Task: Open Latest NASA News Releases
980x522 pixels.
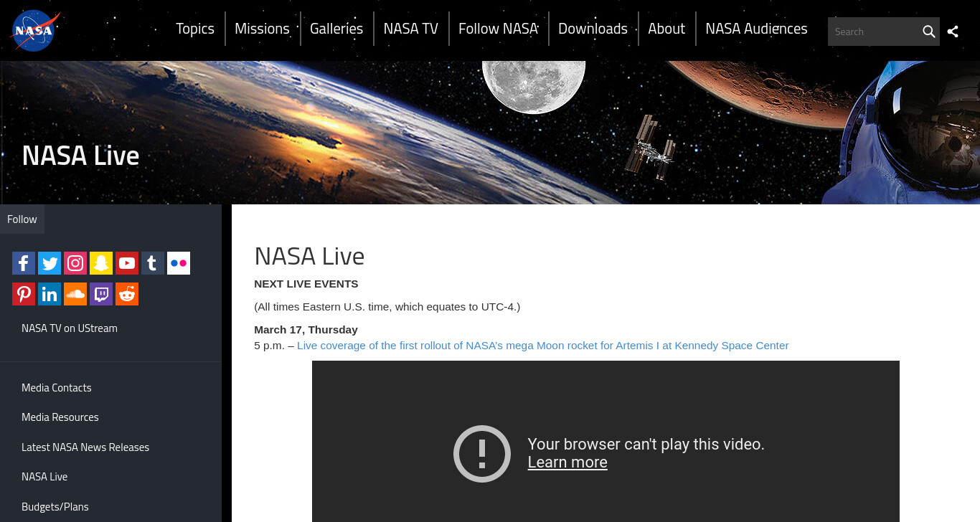Action: (x=85, y=447)
